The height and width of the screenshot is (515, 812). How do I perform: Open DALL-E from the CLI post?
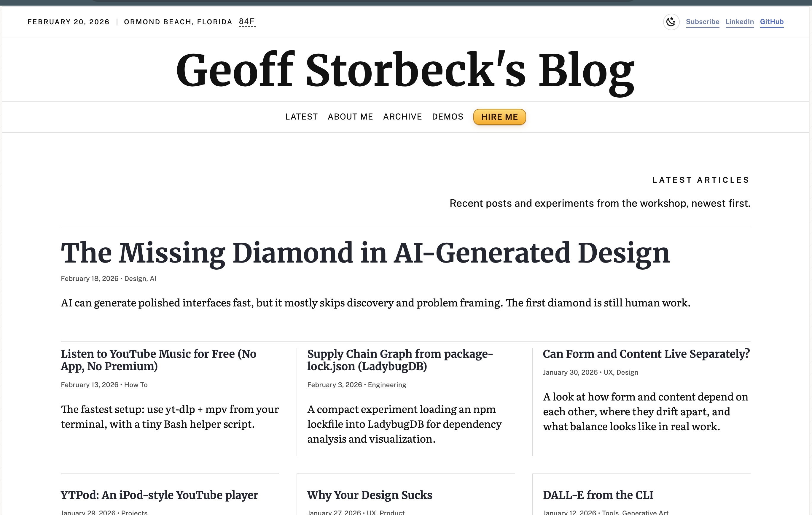coord(598,495)
